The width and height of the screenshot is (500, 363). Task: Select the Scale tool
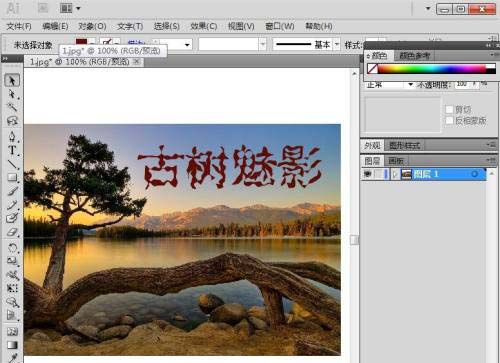[12, 261]
